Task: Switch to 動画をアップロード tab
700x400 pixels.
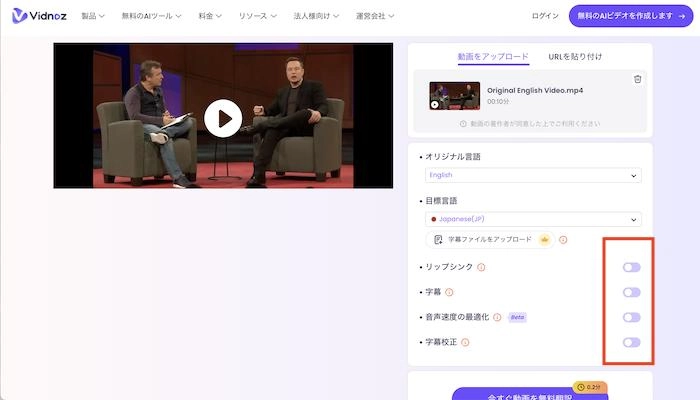Action: [493, 57]
